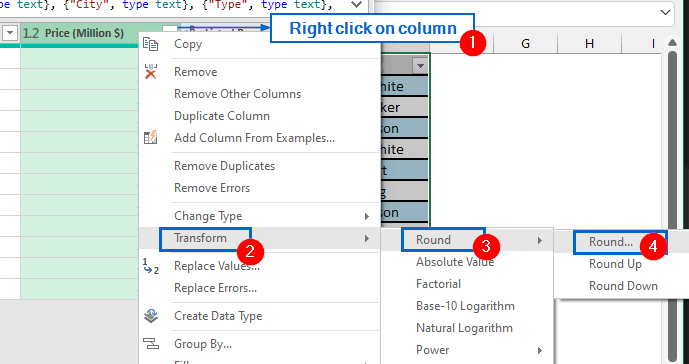The height and width of the screenshot is (364, 689).
Task: Choose Duplicate Column from the menu
Action: click(x=222, y=116)
